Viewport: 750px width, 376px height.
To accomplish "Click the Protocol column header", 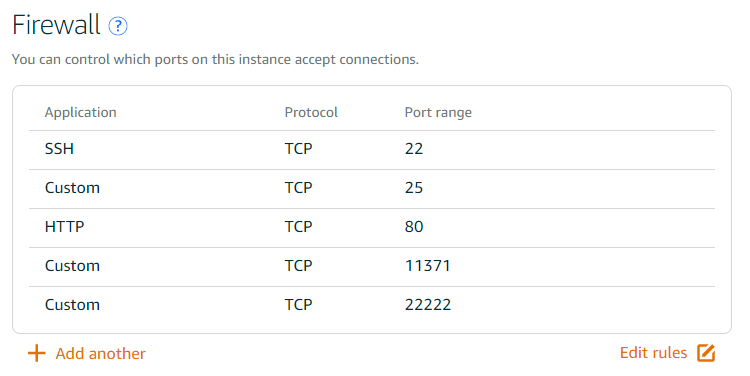I will pyautogui.click(x=311, y=112).
